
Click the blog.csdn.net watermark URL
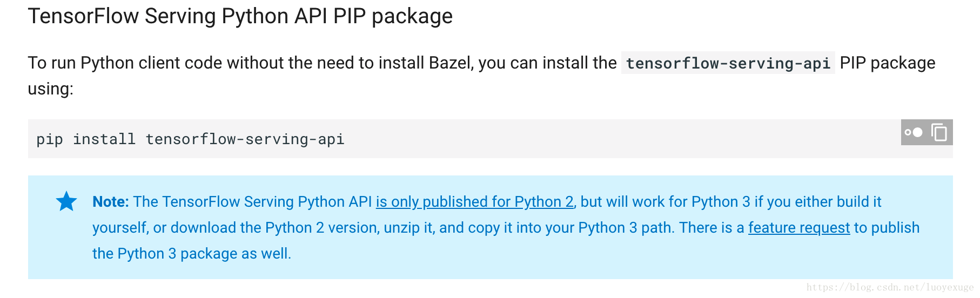890,287
